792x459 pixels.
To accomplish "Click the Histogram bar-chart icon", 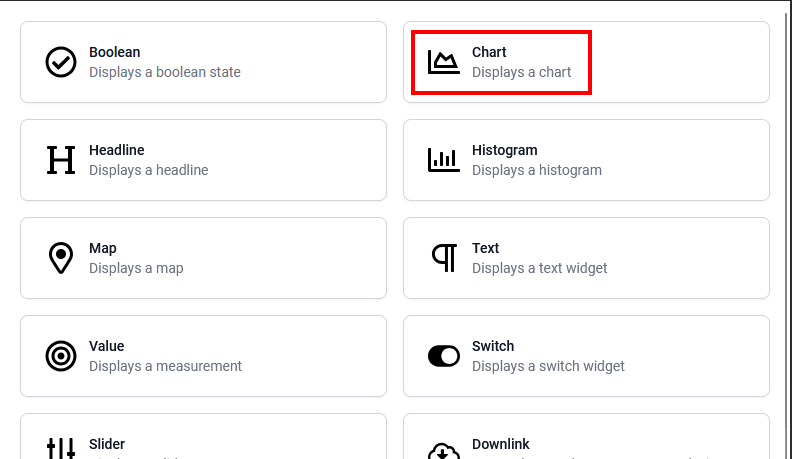I will click(443, 160).
